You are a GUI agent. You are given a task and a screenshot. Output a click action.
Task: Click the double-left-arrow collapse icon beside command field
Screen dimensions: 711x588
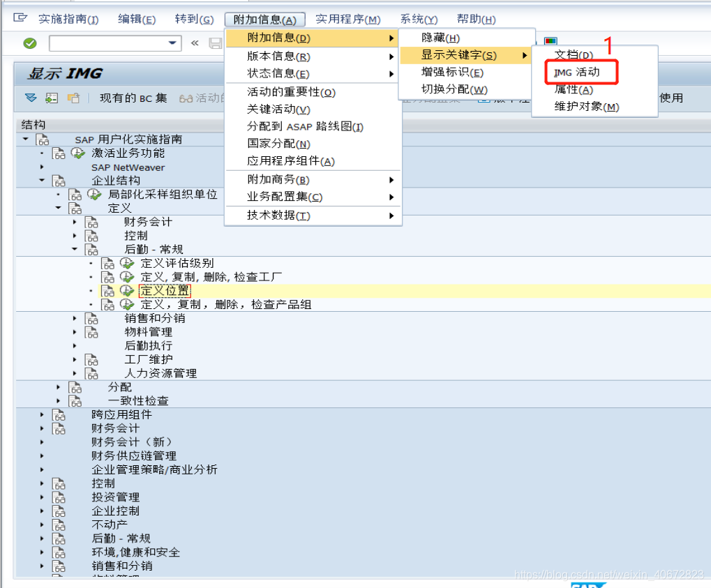tap(195, 43)
